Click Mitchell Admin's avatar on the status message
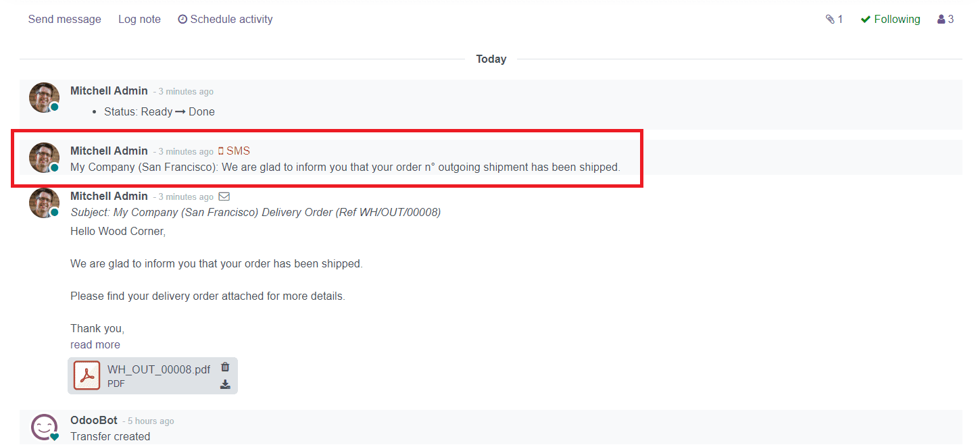Image resolution: width=980 pixels, height=447 pixels. tap(43, 97)
